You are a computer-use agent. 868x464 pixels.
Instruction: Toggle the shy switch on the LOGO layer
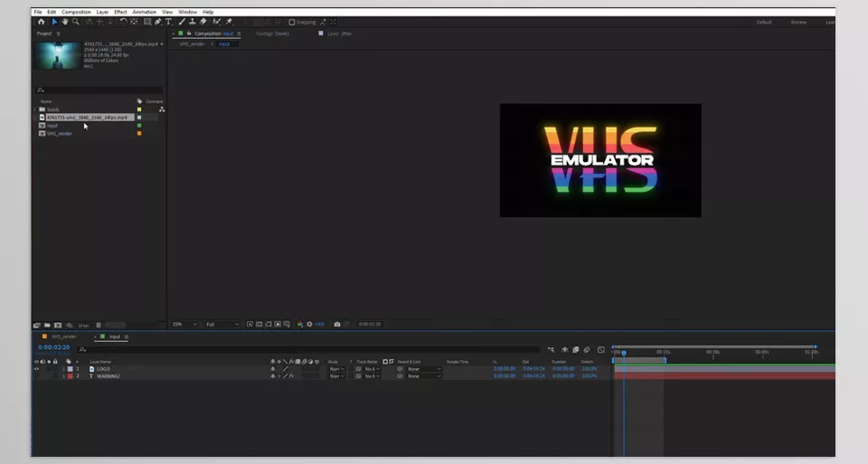point(272,369)
